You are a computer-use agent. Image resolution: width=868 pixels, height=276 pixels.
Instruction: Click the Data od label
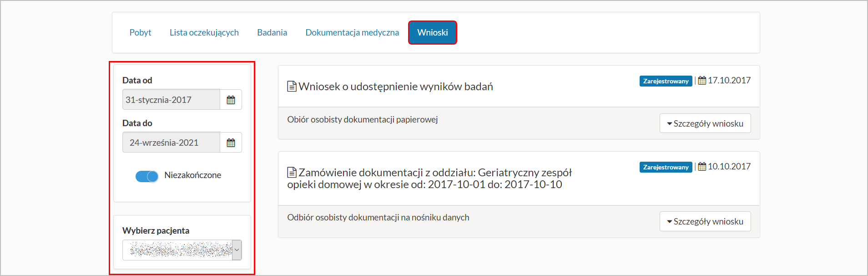coord(137,80)
